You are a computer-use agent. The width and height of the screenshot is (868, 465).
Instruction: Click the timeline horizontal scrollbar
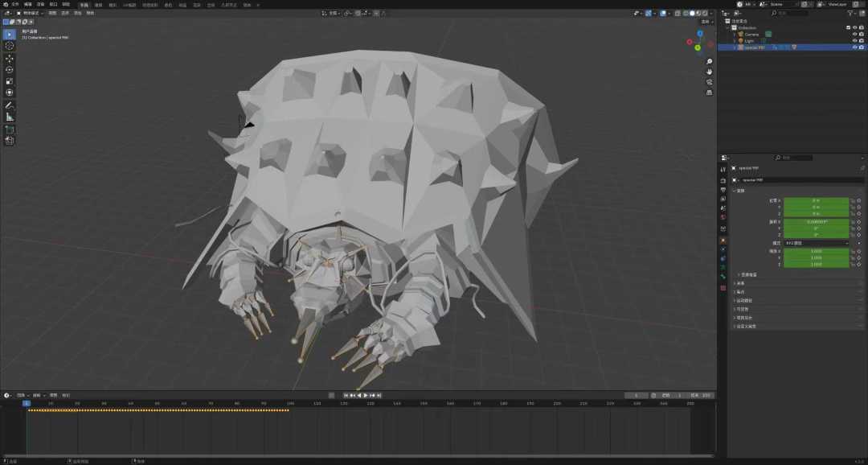point(358,456)
